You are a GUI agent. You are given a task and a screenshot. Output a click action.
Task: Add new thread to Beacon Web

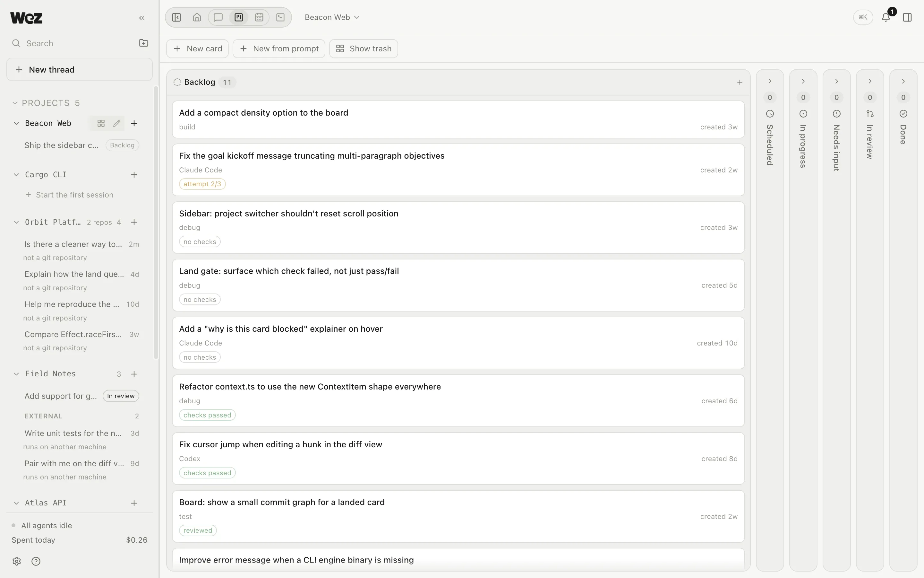pyautogui.click(x=134, y=123)
